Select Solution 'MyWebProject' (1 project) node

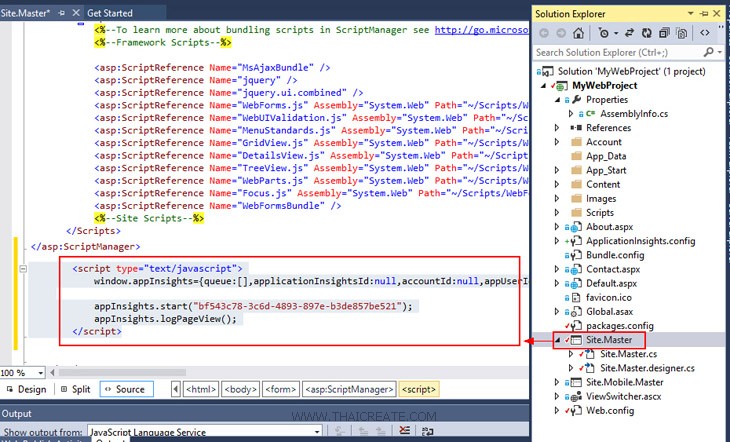pos(631,71)
